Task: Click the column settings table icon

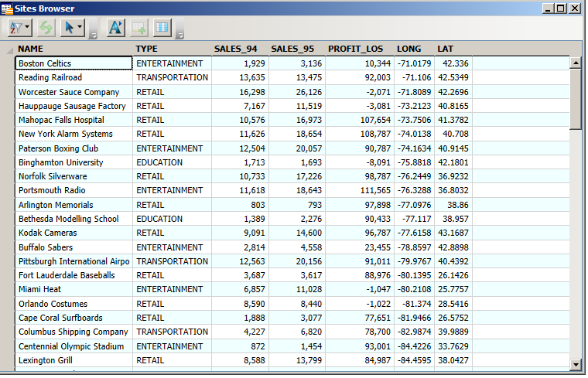Action: (x=162, y=28)
